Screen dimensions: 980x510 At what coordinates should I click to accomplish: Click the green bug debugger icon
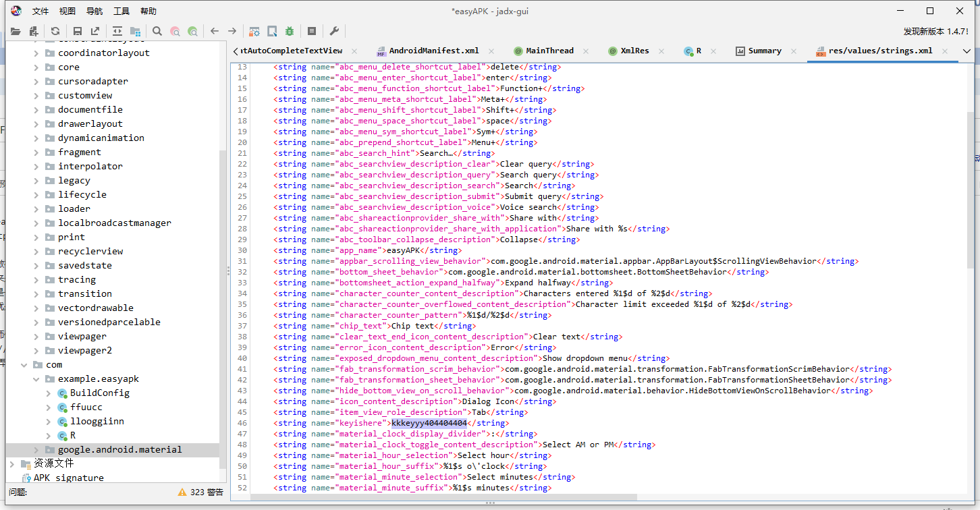[290, 31]
